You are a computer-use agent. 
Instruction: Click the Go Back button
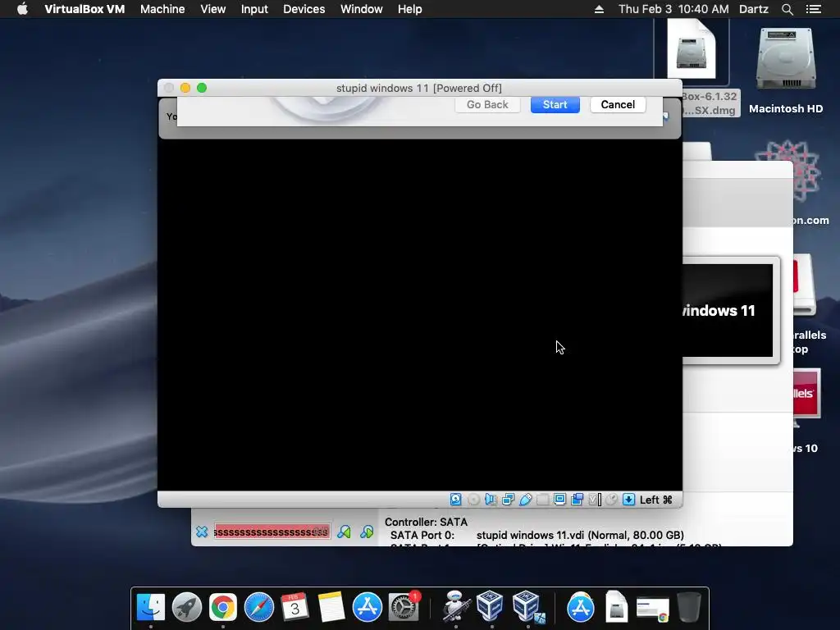tap(487, 104)
